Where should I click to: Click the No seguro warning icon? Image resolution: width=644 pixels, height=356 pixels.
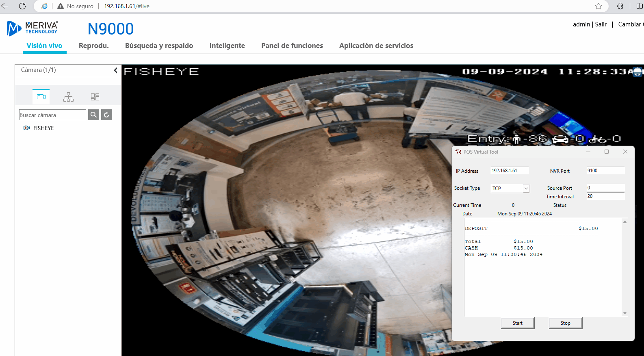pos(61,6)
